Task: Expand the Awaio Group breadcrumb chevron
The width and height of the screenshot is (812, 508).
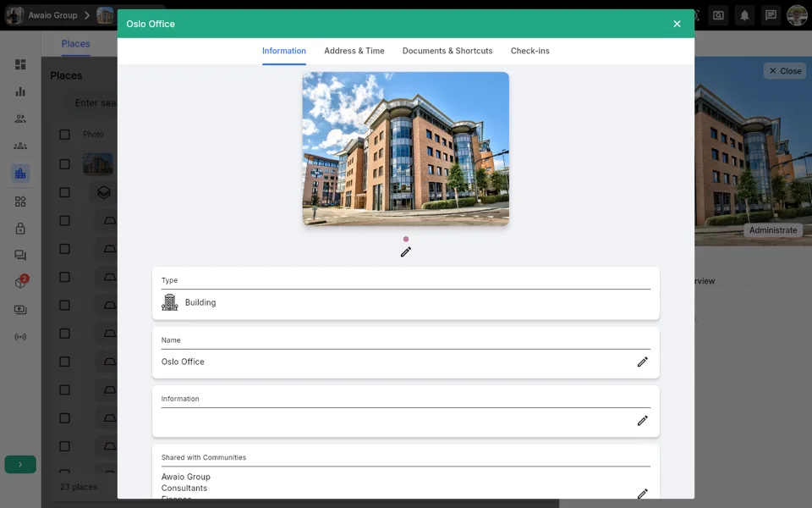Action: point(87,15)
